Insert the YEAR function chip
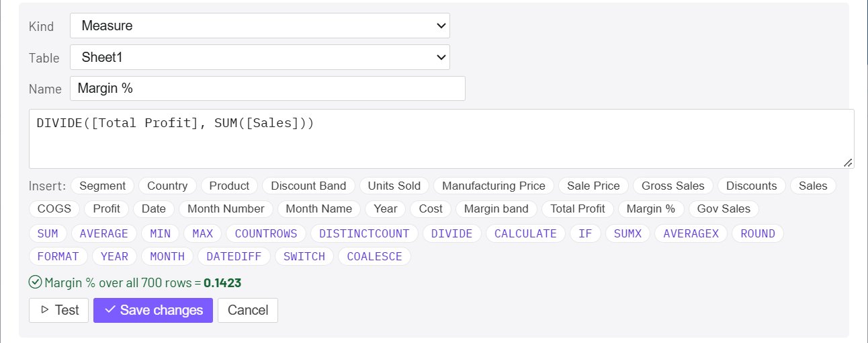 [x=114, y=256]
